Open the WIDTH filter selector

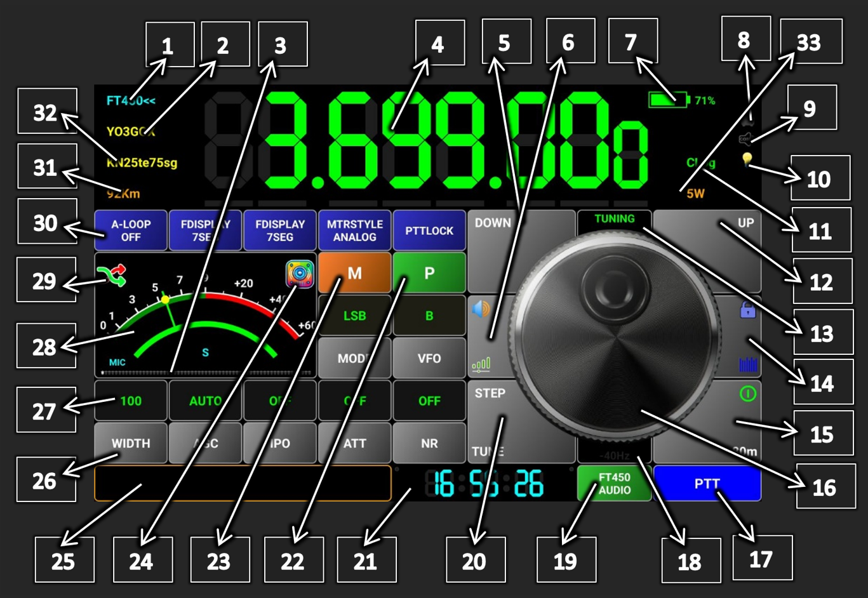[x=131, y=443]
